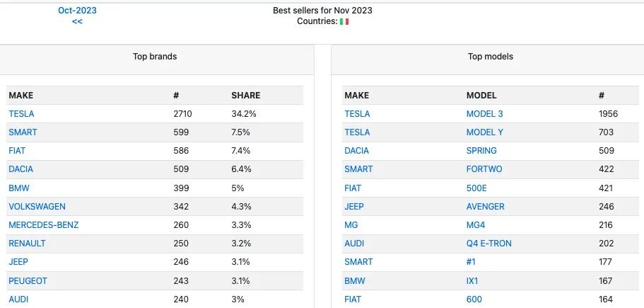Click PEUGEOT brand link

pyautogui.click(x=28, y=281)
